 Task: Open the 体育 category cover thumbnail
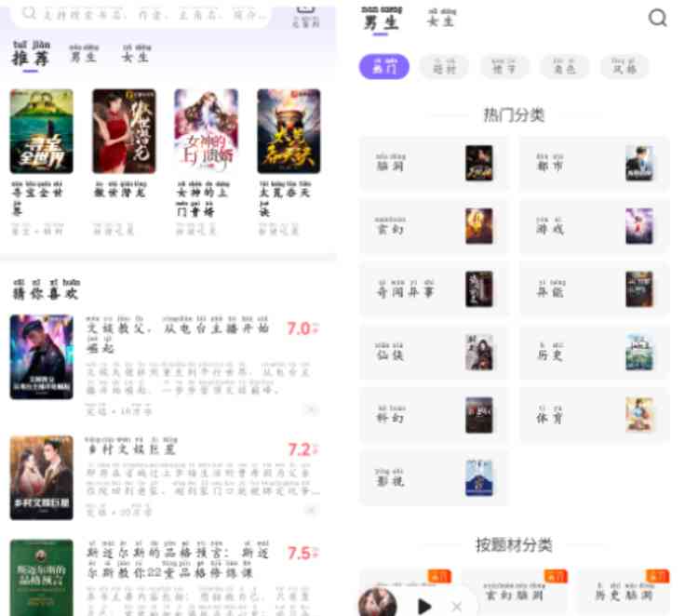click(x=638, y=415)
